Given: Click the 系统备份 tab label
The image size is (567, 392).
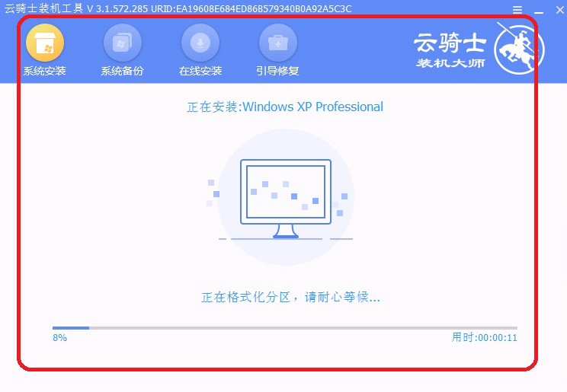Looking at the screenshot, I should (122, 71).
